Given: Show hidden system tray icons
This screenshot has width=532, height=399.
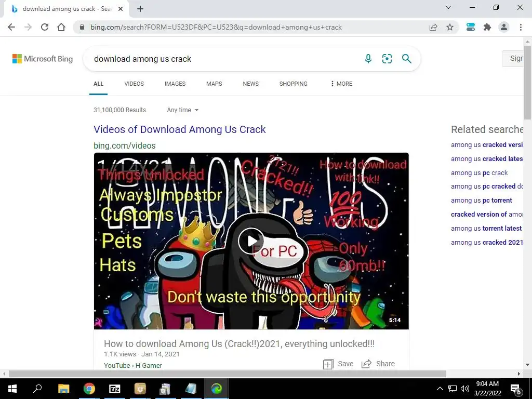Looking at the screenshot, I should tap(440, 389).
